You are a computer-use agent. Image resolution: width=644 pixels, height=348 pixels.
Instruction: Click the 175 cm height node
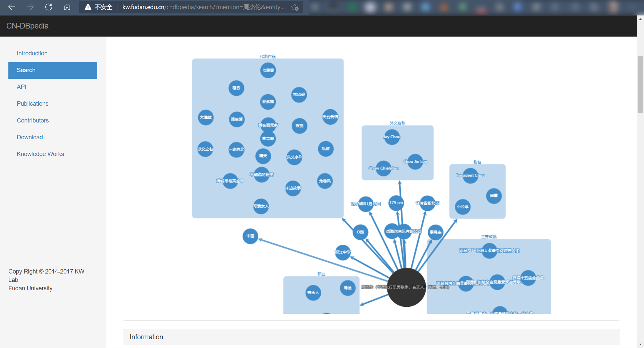[396, 203]
